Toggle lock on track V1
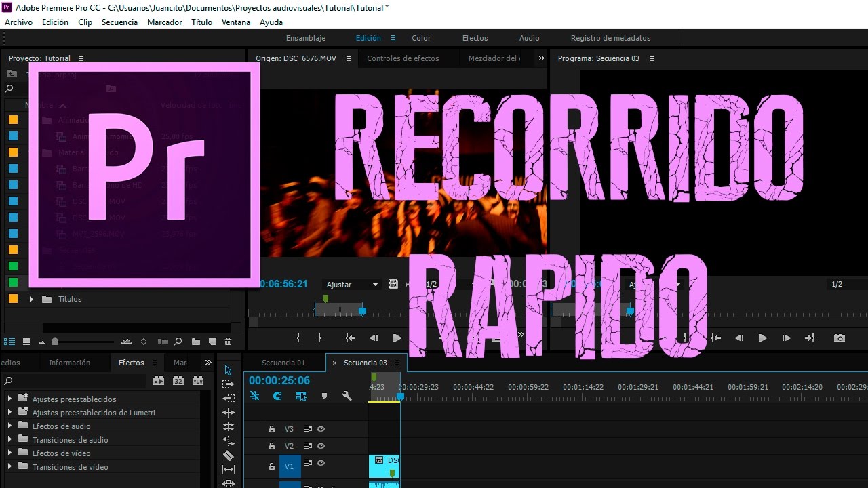The image size is (868, 488). pyautogui.click(x=271, y=466)
